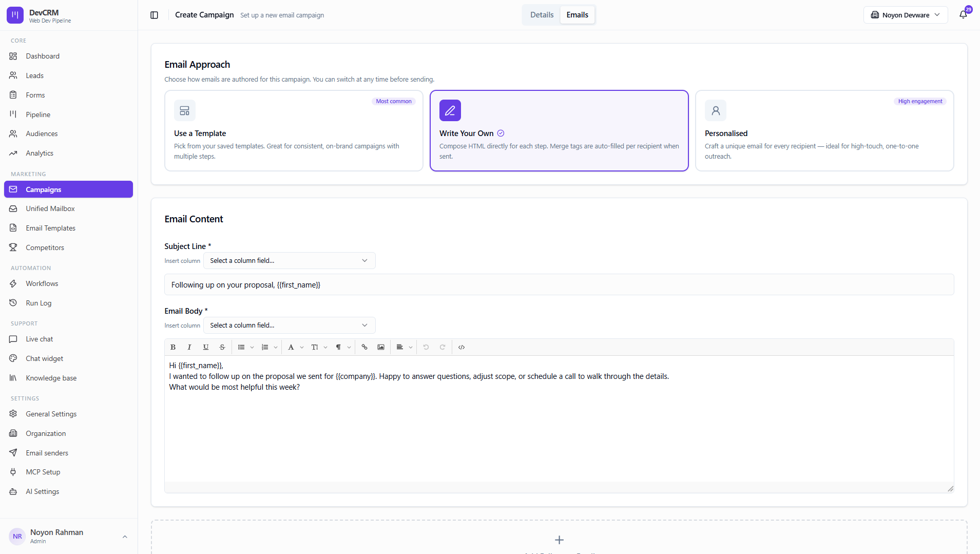Open Campaigns in the sidebar
This screenshot has width=980, height=554.
68,189
